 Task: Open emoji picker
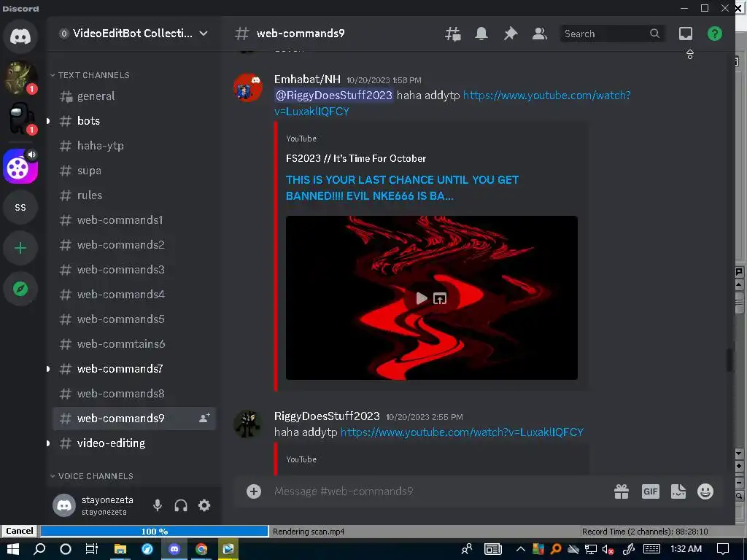pos(705,491)
